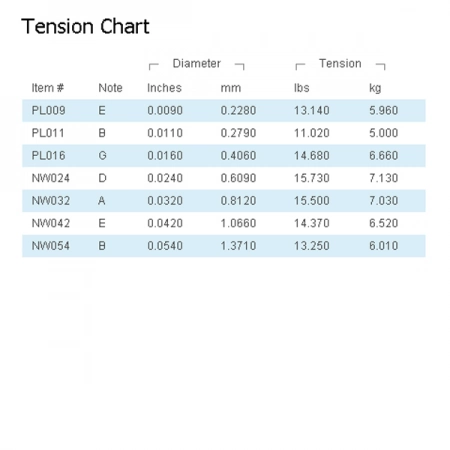Select the 15.730 lbs tension value
450x450 pixels.
coord(312,178)
